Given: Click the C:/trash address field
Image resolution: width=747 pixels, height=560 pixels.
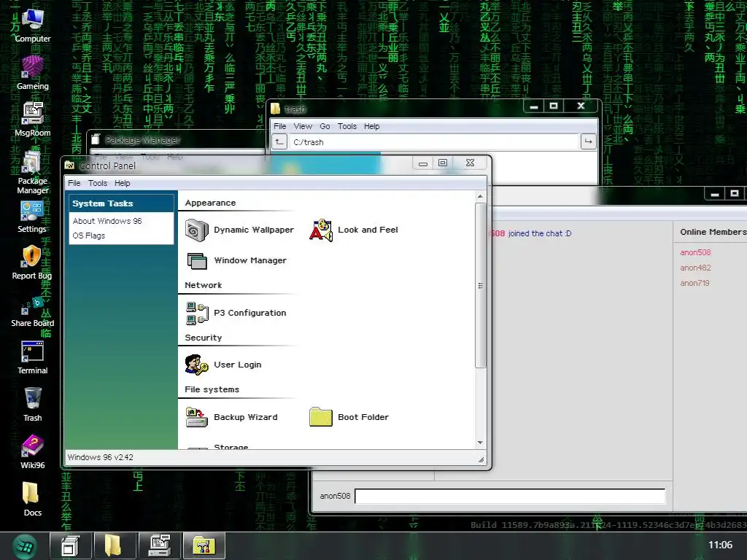Looking at the screenshot, I should click(433, 142).
